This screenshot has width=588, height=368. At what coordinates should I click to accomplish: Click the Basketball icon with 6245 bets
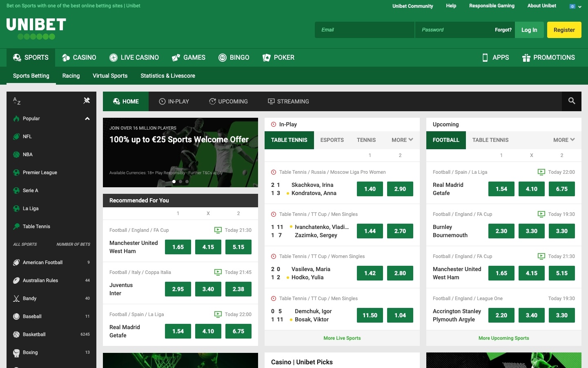click(16, 334)
